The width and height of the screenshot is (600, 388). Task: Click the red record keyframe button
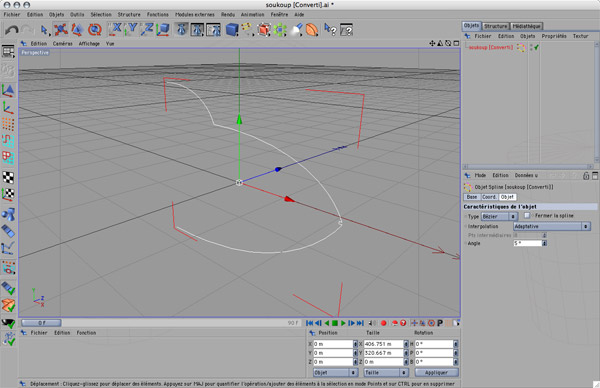pyautogui.click(x=384, y=323)
